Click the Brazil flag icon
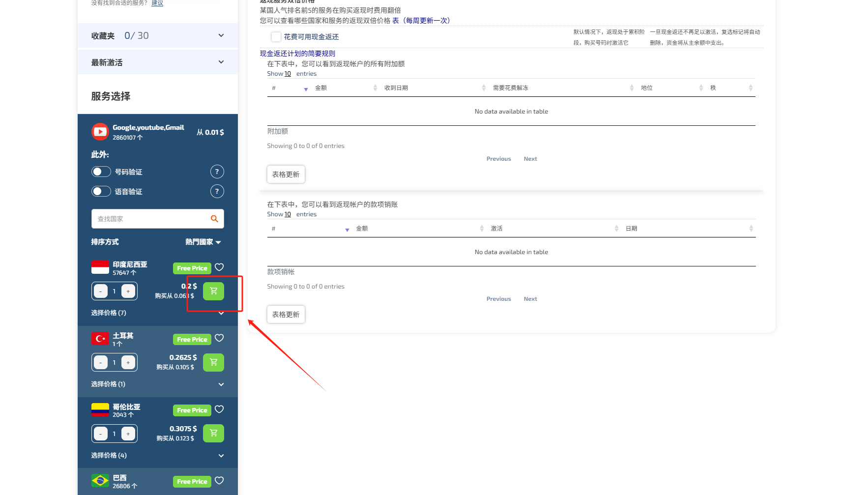This screenshot has height=495, width=868. tap(100, 480)
